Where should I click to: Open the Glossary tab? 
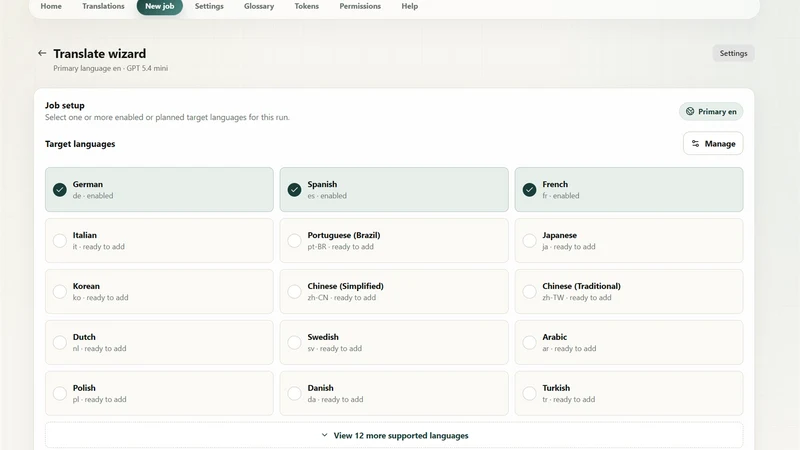[259, 6]
